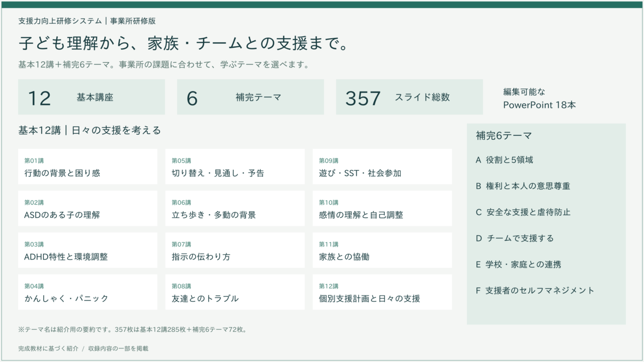Click the 編集可能な PowerPoint 18本 text
The image size is (644, 362).
point(539,99)
